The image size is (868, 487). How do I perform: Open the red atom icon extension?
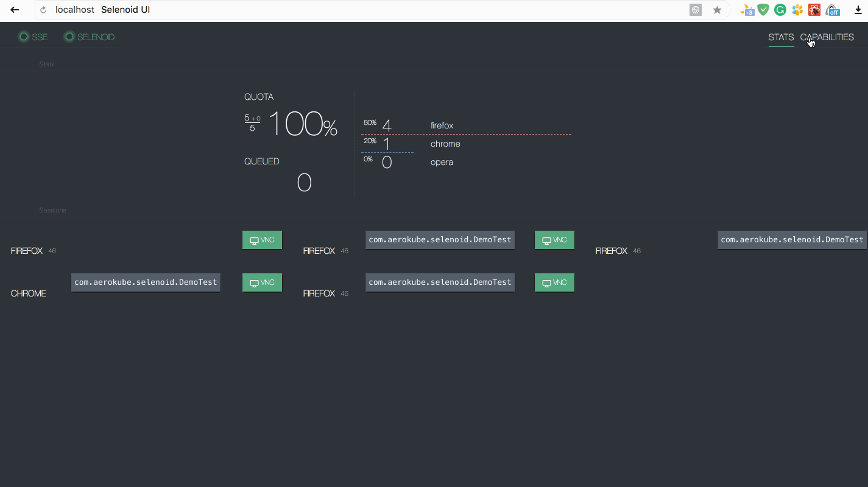[x=814, y=10]
